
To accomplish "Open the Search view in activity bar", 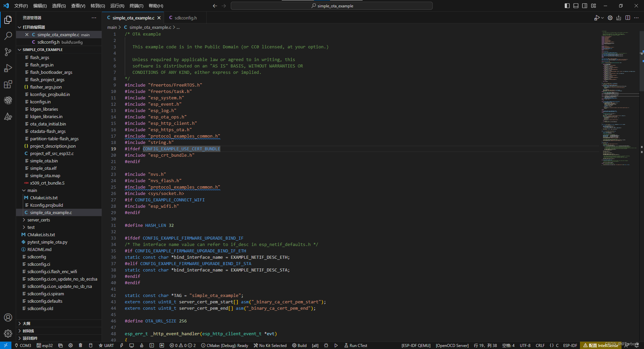I will 8,36.
